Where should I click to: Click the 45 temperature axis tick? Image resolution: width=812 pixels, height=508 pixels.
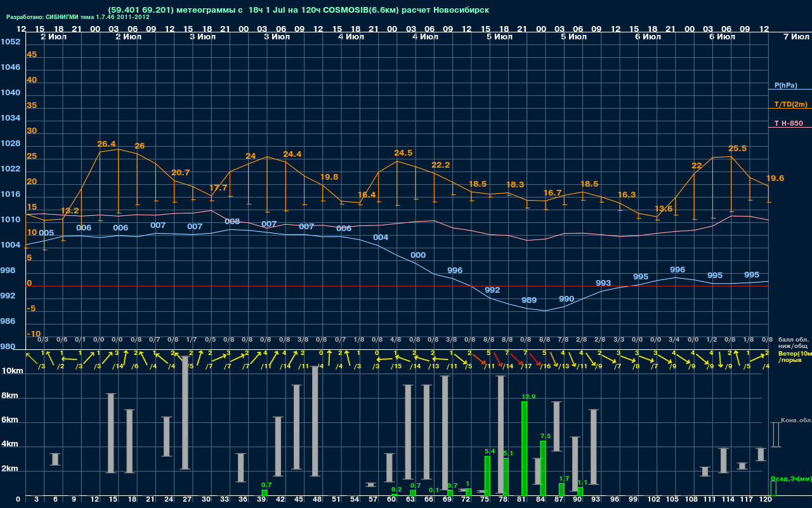click(x=32, y=55)
